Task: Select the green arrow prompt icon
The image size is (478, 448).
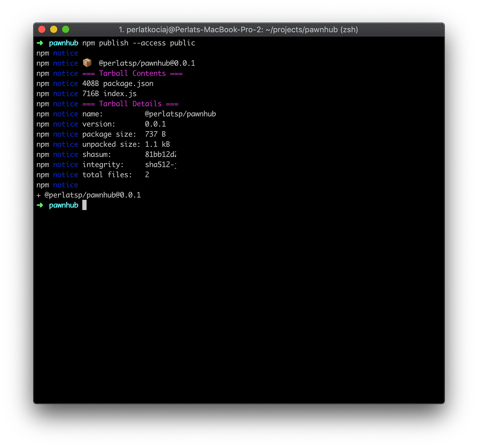Action: point(40,43)
